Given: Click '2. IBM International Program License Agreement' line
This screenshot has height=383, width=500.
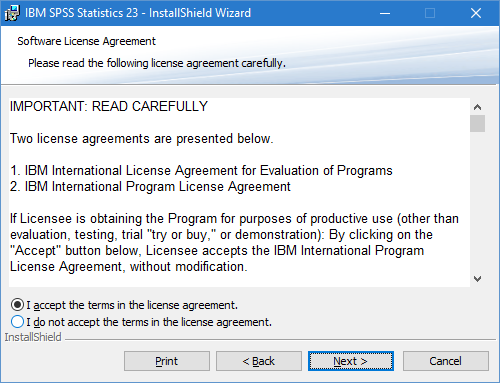Looking at the screenshot, I should (150, 187).
